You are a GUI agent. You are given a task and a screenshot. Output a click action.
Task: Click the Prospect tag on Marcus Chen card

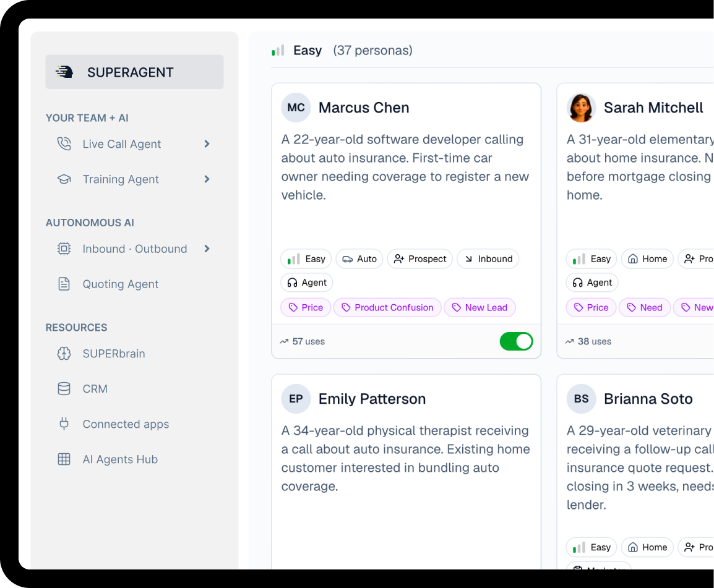tap(420, 259)
